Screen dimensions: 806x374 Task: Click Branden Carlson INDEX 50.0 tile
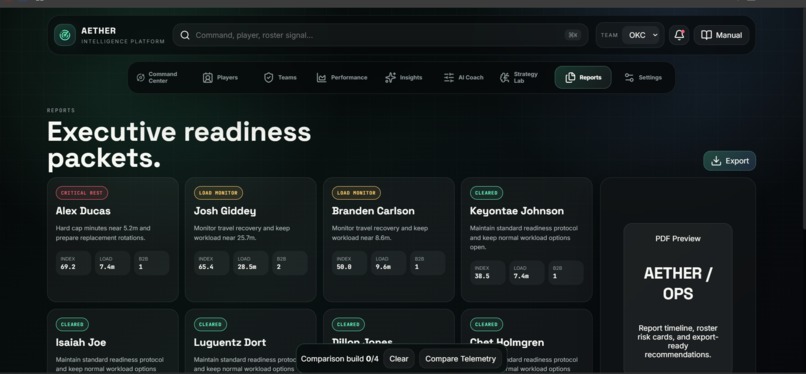tap(350, 263)
